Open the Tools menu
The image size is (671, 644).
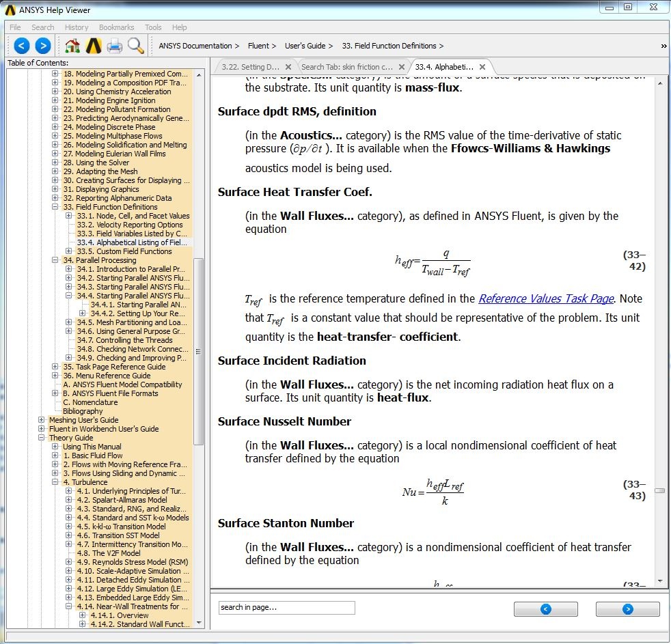coord(153,27)
